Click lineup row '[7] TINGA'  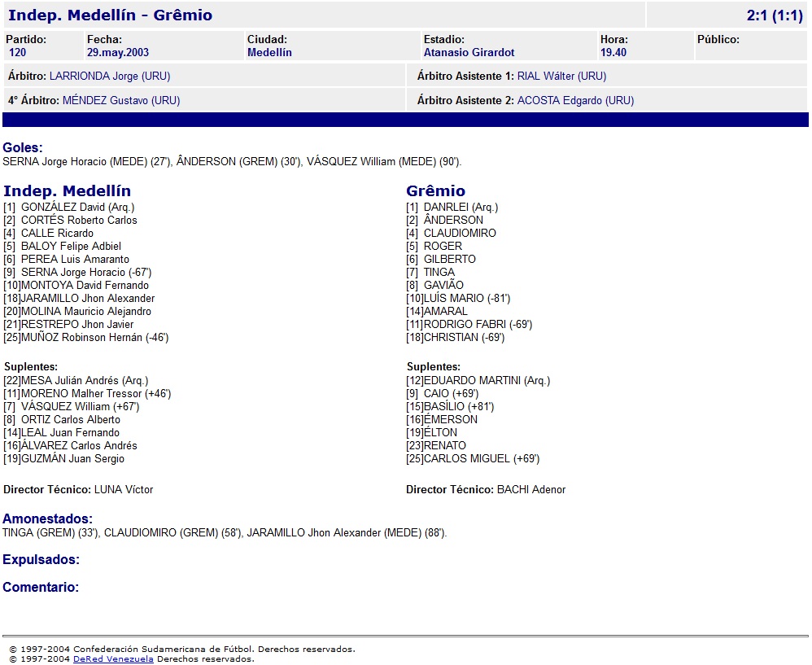(x=430, y=272)
